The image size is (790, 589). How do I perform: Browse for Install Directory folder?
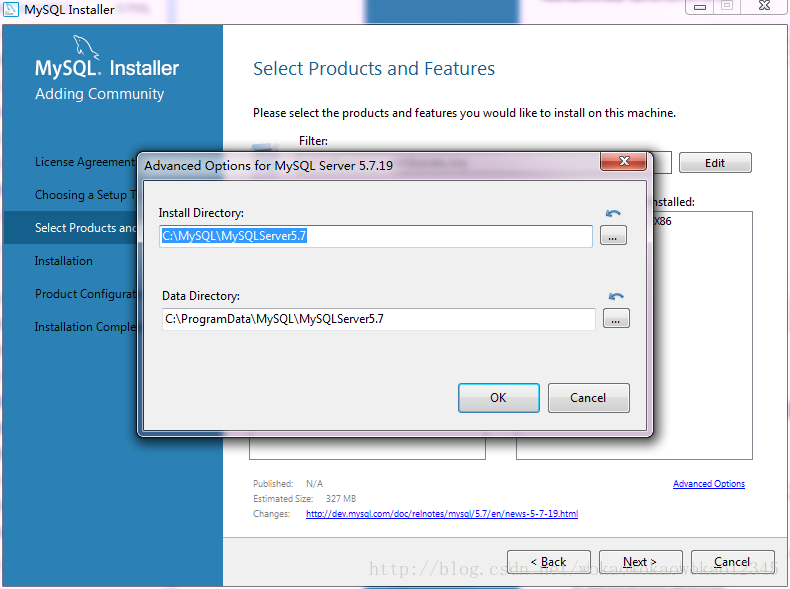click(x=613, y=235)
